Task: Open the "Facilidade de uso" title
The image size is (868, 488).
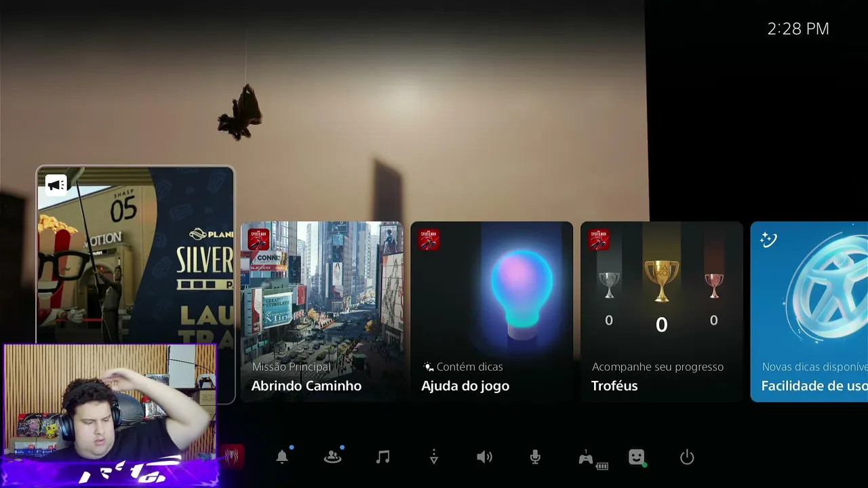Action: pyautogui.click(x=814, y=386)
